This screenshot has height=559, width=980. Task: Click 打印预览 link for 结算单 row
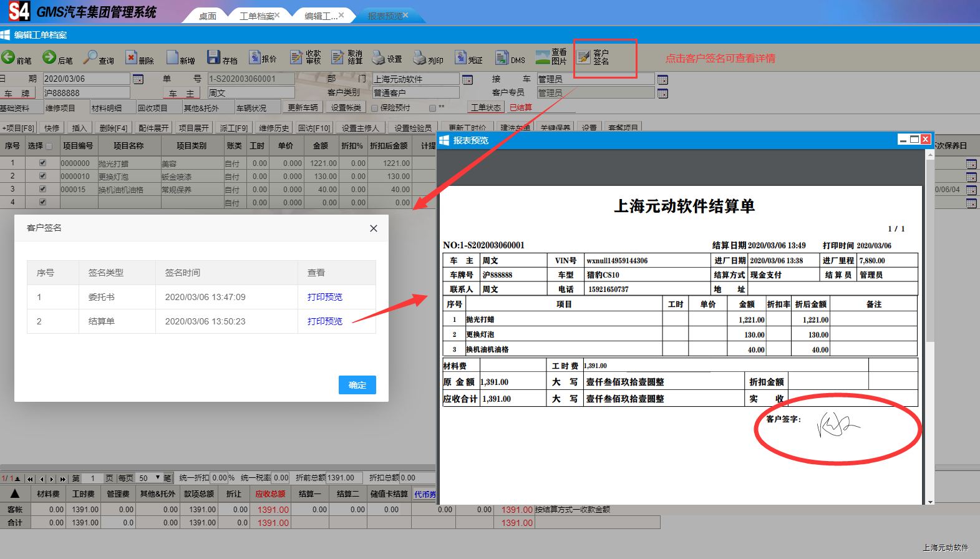coord(324,321)
